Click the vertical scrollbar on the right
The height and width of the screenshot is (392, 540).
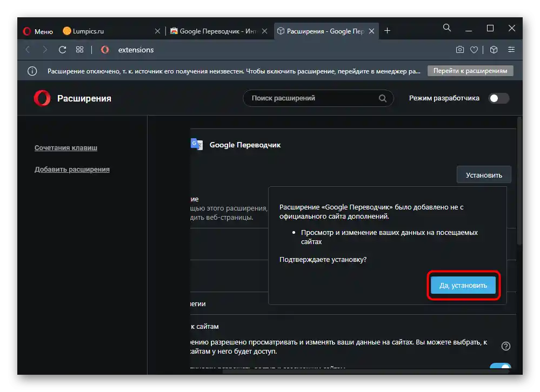519,181
